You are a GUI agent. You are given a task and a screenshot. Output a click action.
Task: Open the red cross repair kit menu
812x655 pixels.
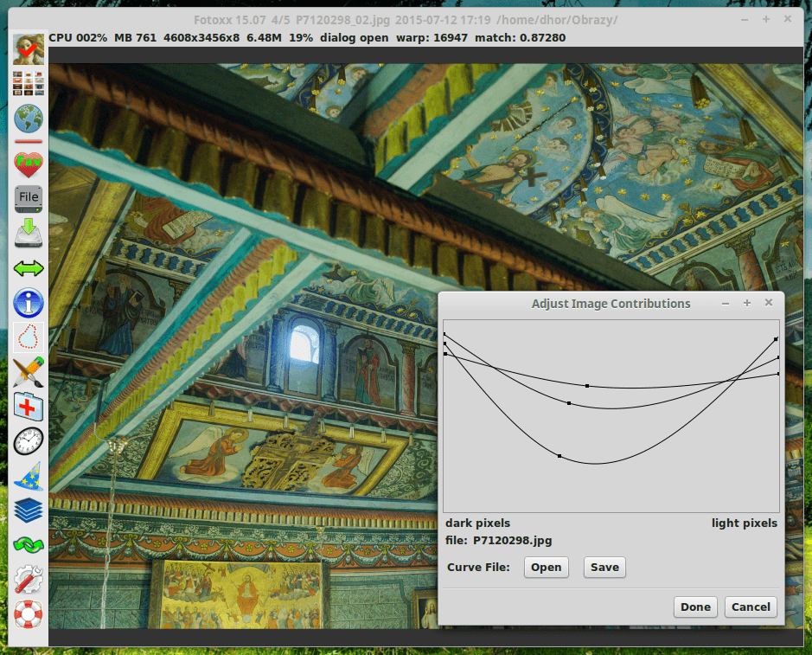click(29, 406)
